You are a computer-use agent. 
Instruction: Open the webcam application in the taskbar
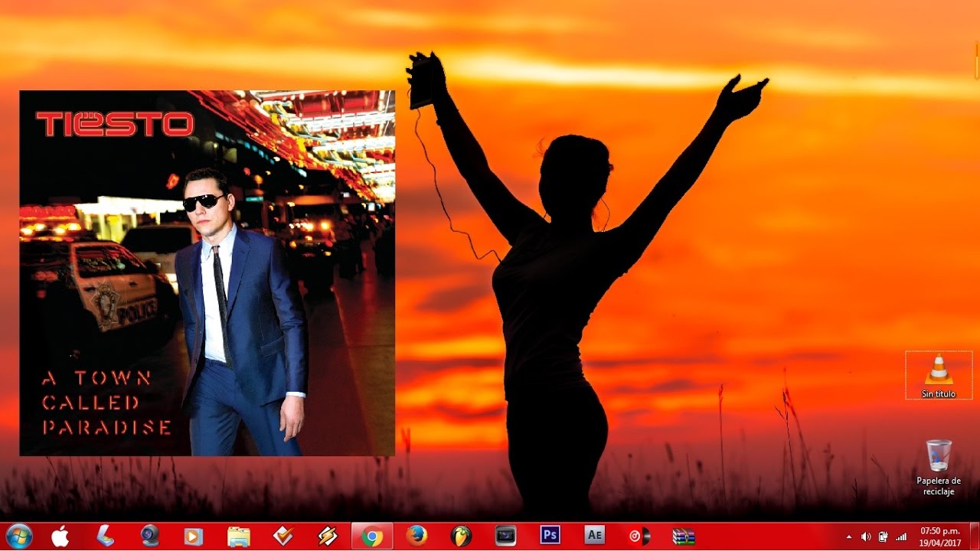click(x=149, y=536)
